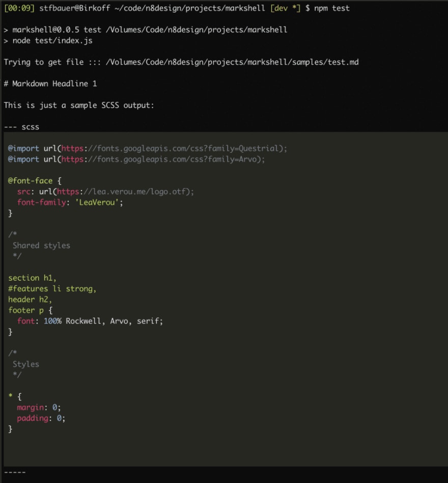Click the '100%' font size value
Viewport: 448px width, 483px height.
(52, 321)
